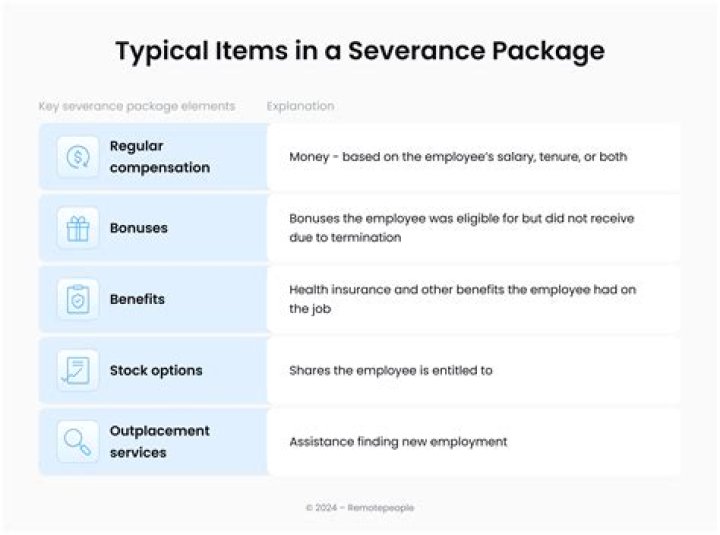
Task: Select the Regular compensation label
Action: click(x=159, y=157)
